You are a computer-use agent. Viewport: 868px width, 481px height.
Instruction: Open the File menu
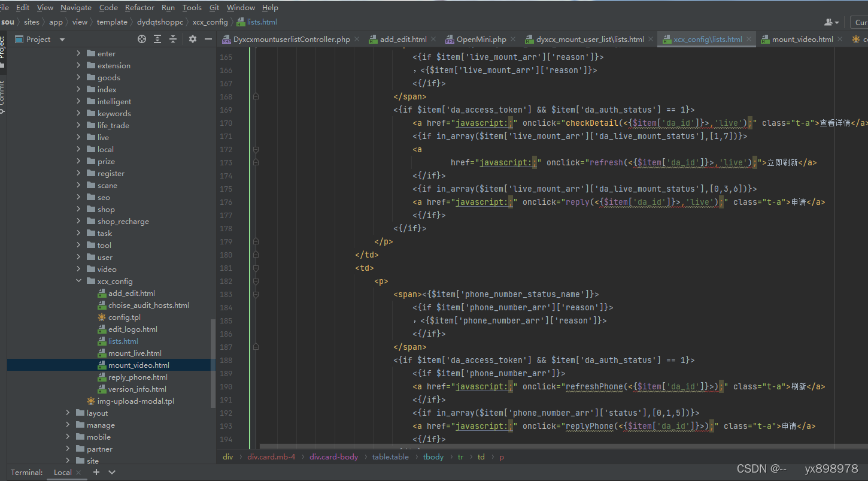coord(5,8)
